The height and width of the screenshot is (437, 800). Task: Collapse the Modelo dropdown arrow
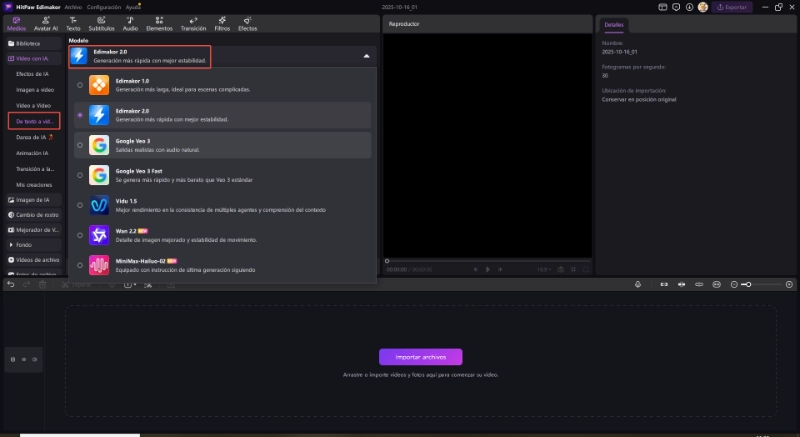point(366,57)
